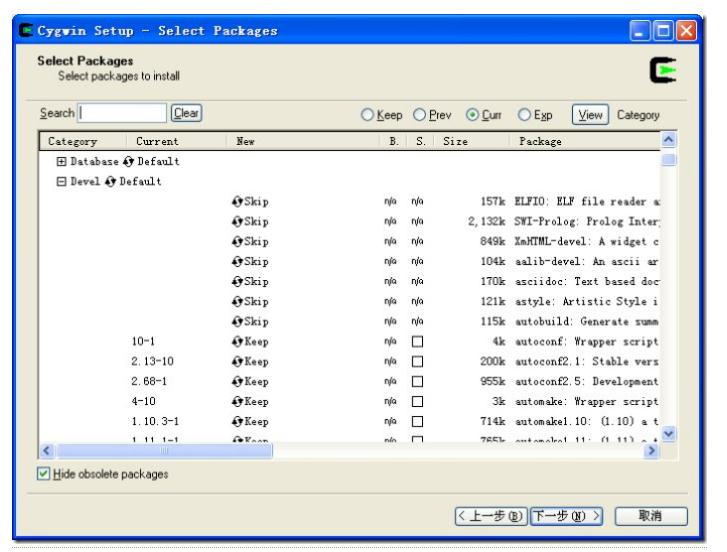
Task: Click the Package column header
Action: 585,141
